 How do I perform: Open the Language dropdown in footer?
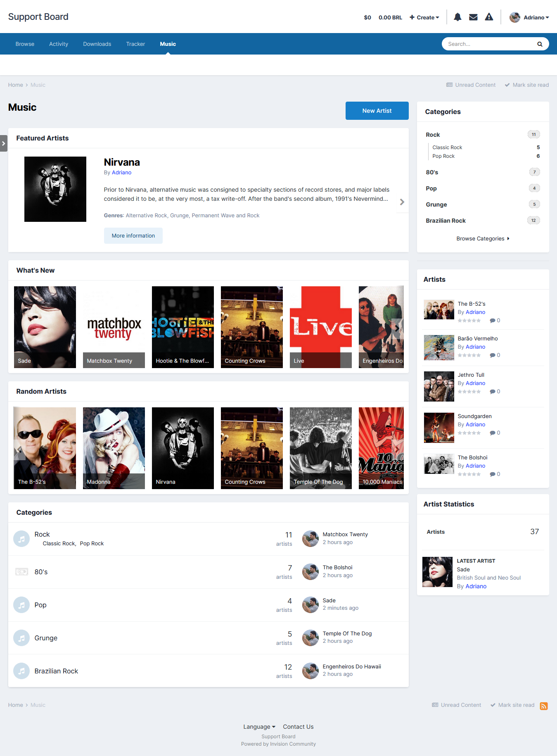pyautogui.click(x=259, y=727)
